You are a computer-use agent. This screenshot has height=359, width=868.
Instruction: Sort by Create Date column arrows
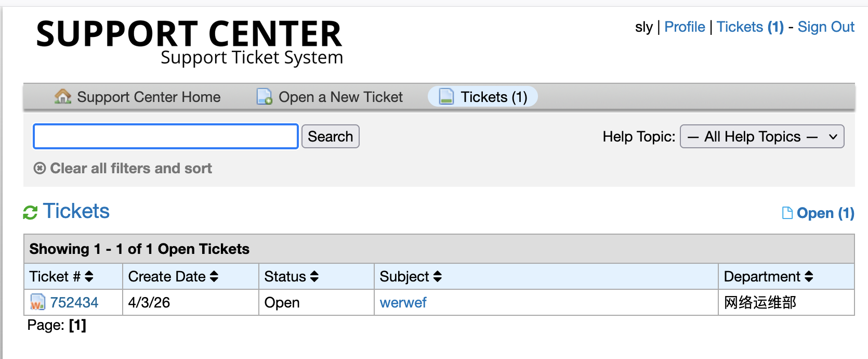click(214, 276)
